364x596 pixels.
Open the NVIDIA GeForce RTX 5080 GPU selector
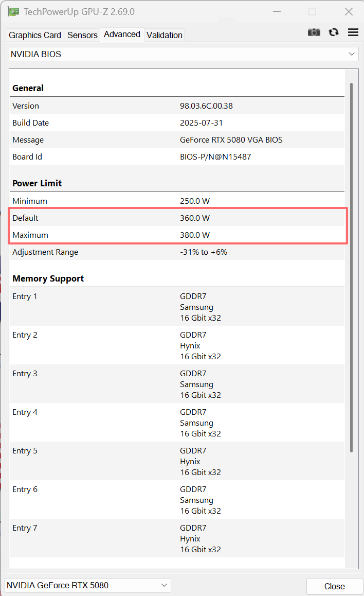pos(88,585)
